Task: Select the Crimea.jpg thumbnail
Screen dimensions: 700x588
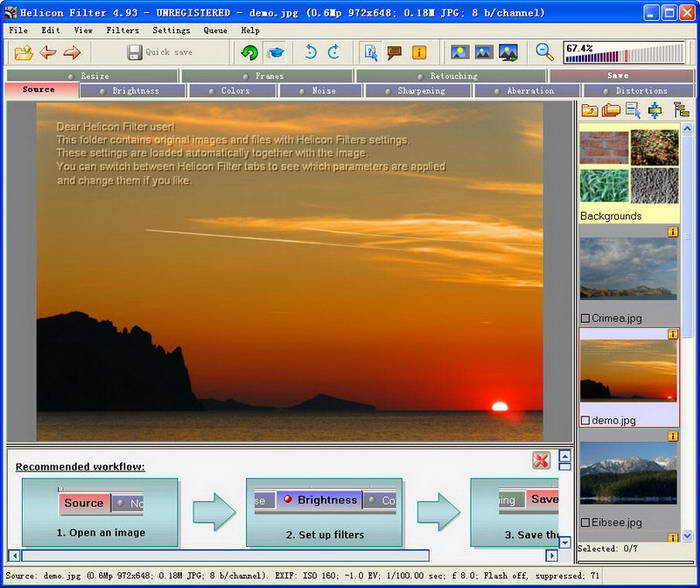Action: (x=628, y=268)
